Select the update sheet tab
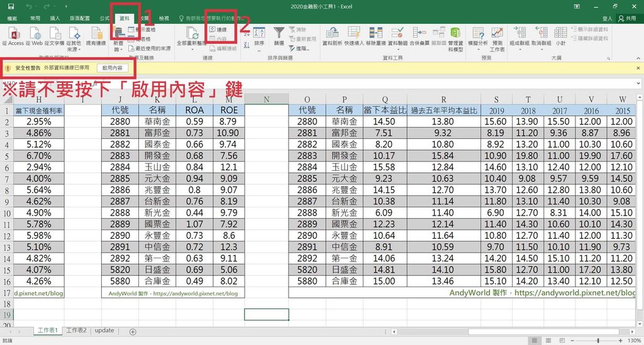The width and height of the screenshot is (644, 345). click(104, 330)
